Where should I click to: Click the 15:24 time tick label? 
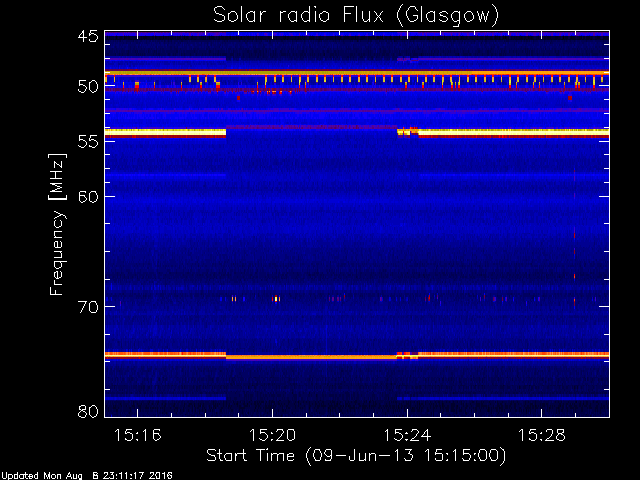click(407, 435)
